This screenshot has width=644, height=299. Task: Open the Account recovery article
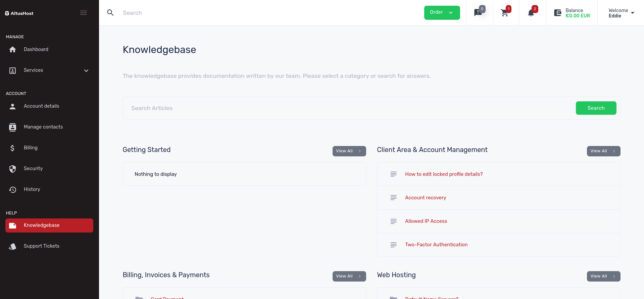(x=426, y=198)
